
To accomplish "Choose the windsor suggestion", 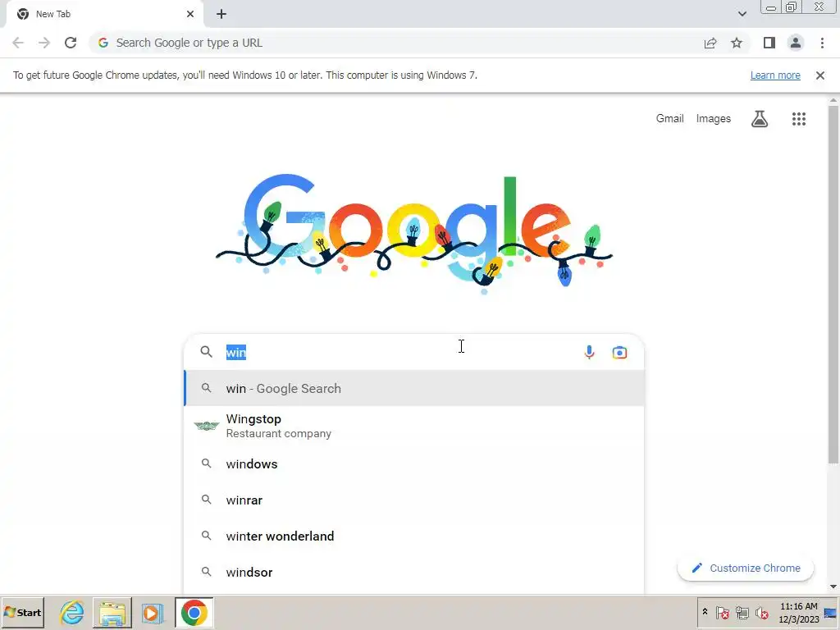I will pos(414,572).
